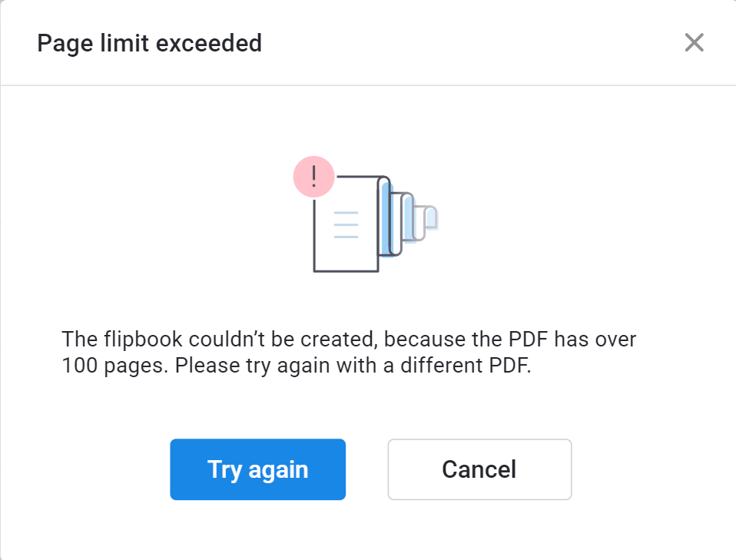
Task: Cancel the flipbook creation
Action: (x=479, y=469)
